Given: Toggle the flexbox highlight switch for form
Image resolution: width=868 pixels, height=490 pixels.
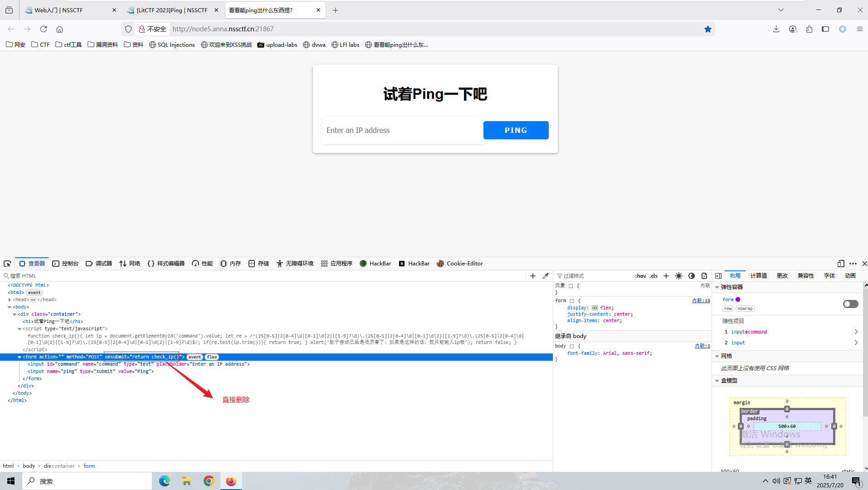Looking at the screenshot, I should (850, 304).
